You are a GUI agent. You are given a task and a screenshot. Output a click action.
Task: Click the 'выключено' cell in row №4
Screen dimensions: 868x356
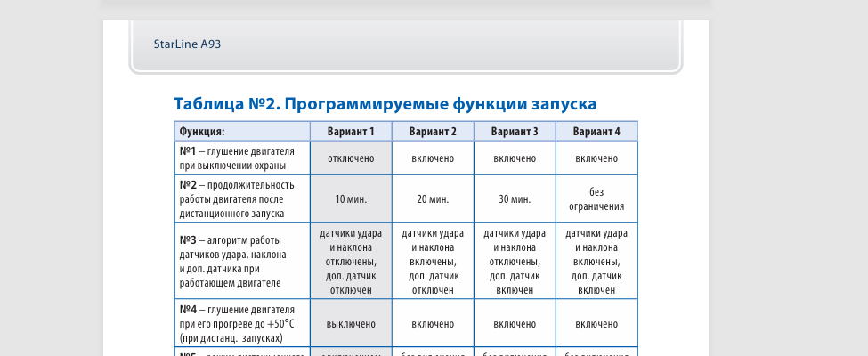[351, 324]
